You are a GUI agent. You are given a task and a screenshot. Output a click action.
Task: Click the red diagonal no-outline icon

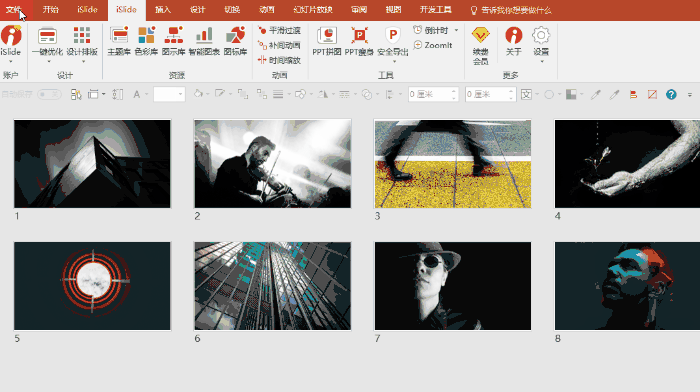tap(652, 94)
